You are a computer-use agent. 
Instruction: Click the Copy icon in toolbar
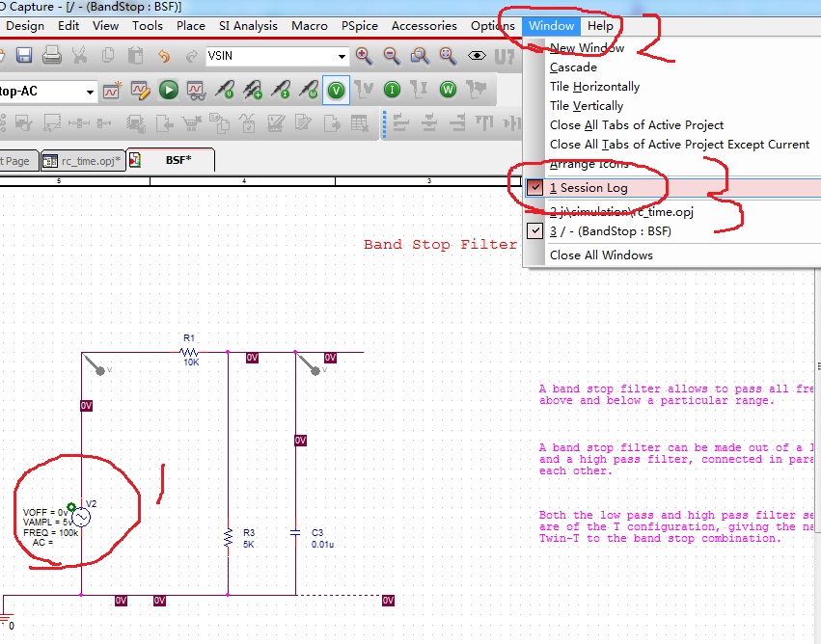point(108,56)
